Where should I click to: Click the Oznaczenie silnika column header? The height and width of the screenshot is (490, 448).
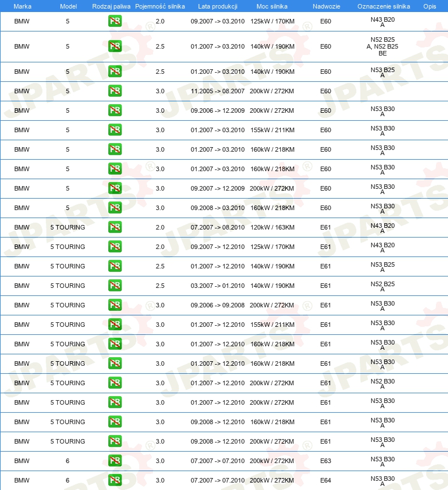pyautogui.click(x=384, y=6)
